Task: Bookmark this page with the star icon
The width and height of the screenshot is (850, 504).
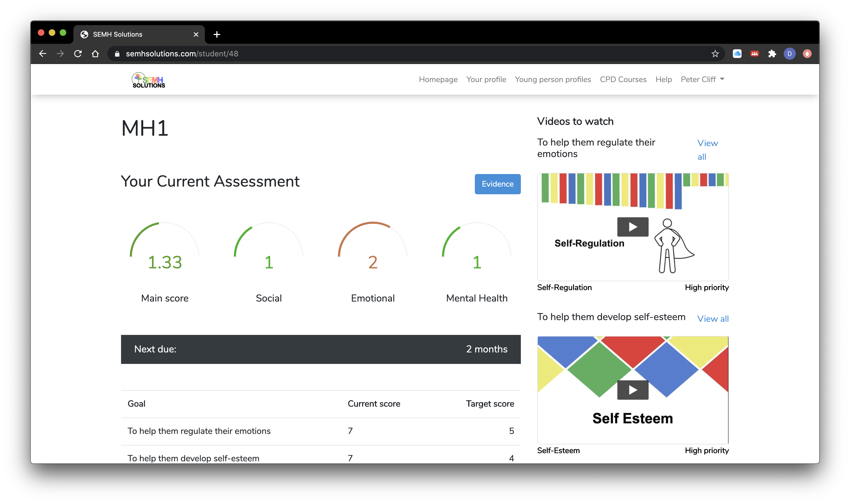Action: tap(715, 54)
